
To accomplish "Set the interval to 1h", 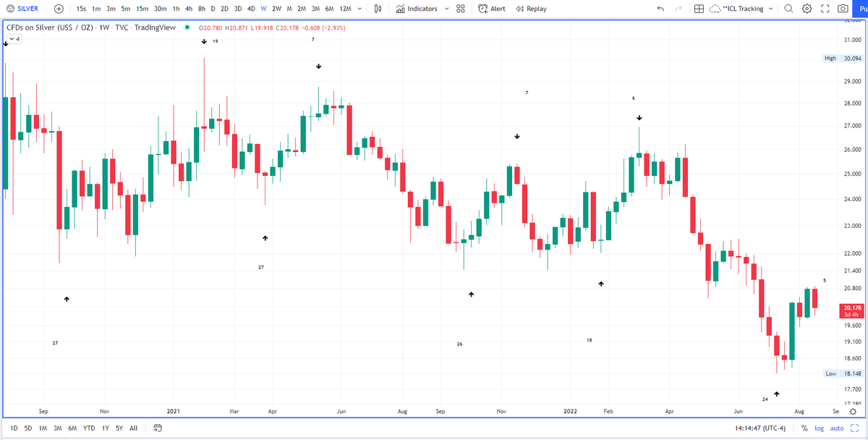I will (176, 9).
